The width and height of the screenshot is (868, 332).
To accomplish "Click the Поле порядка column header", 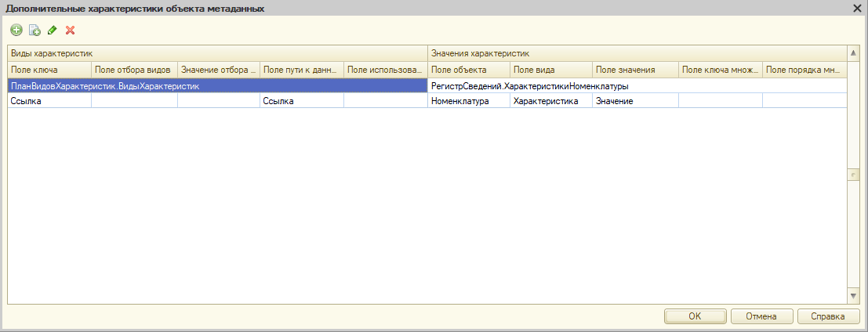I will click(805, 70).
